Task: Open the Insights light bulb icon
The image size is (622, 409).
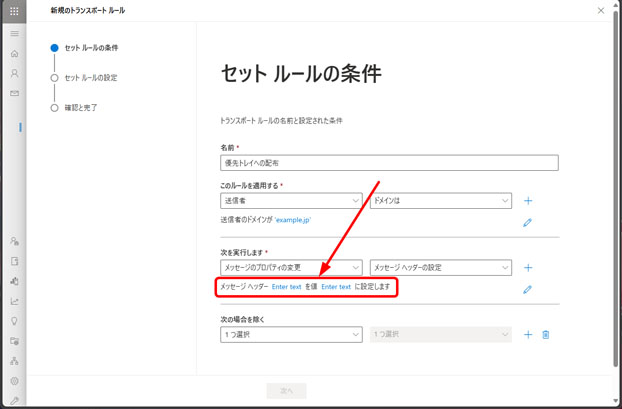Action: [14, 321]
